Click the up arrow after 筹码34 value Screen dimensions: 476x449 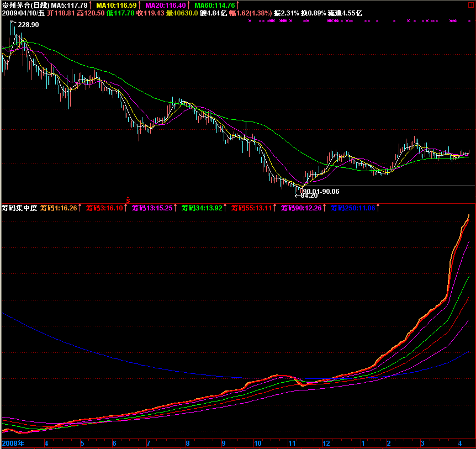(x=226, y=208)
